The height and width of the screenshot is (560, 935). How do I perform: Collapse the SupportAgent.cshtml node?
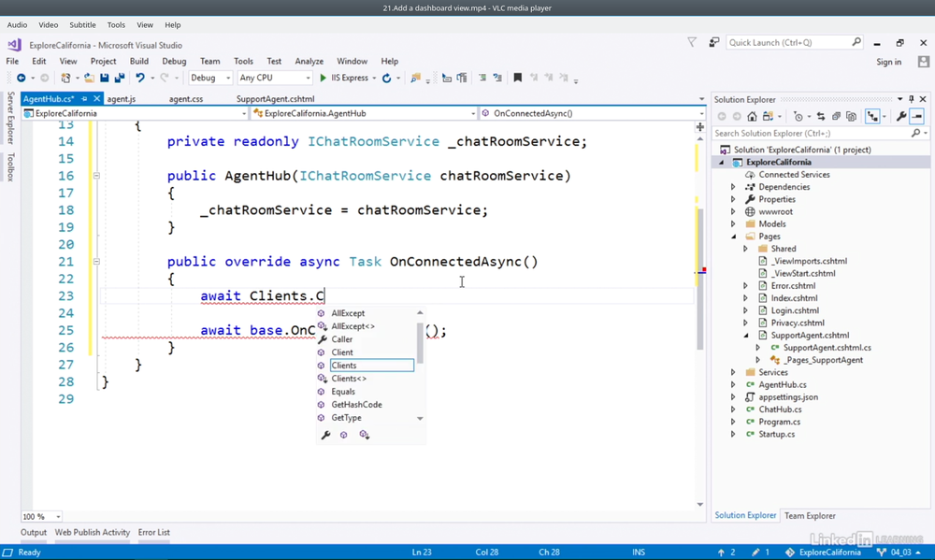[746, 336]
